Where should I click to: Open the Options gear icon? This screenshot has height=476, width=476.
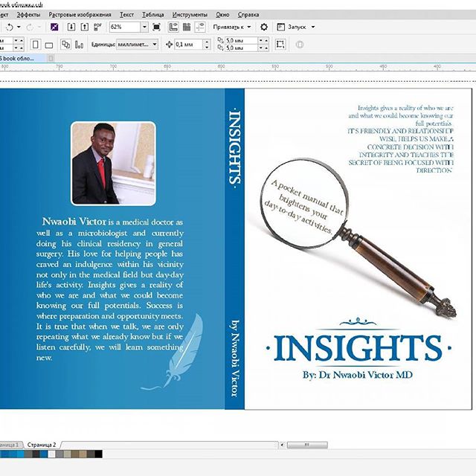click(x=264, y=27)
